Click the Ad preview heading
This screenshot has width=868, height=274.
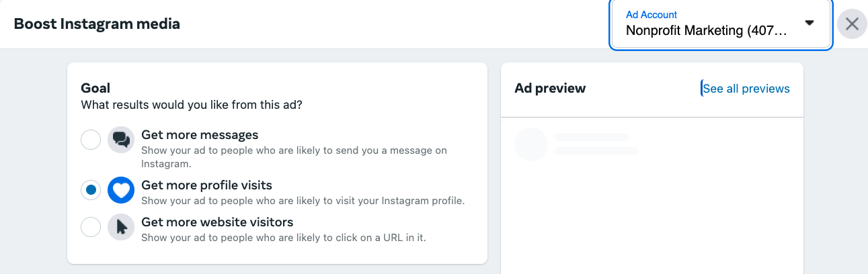click(x=550, y=88)
